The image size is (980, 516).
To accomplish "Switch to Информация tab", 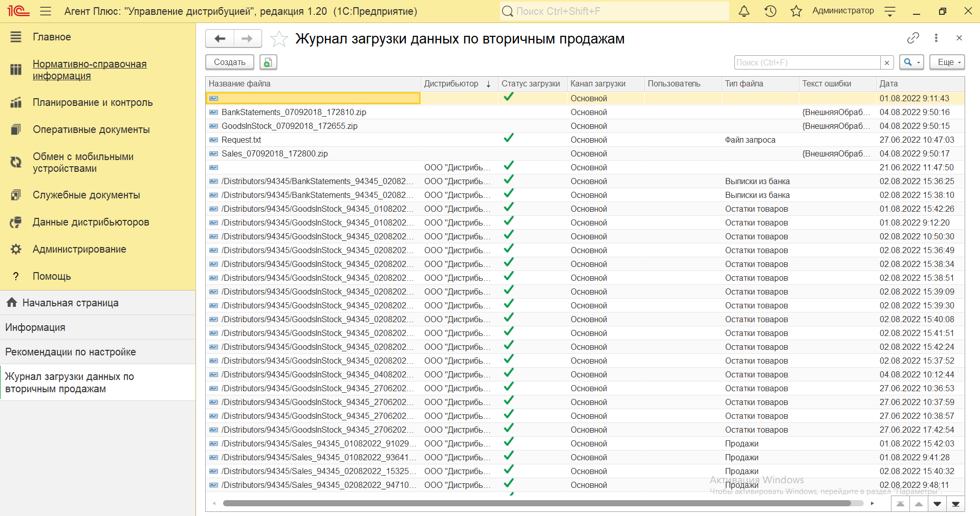I will click(x=98, y=327).
